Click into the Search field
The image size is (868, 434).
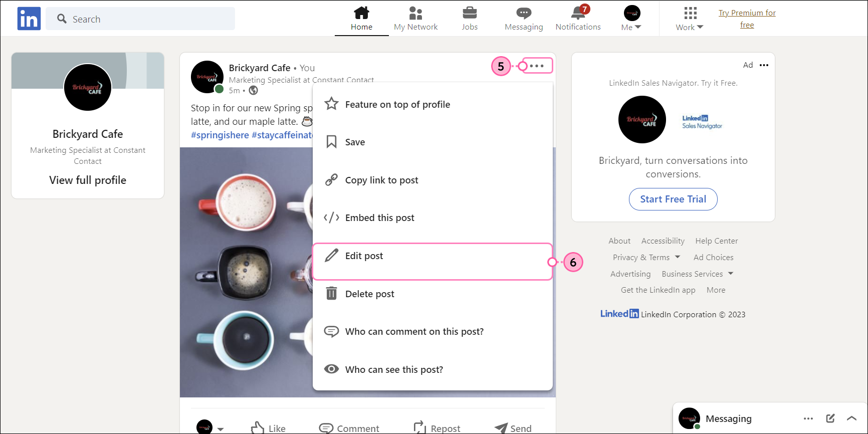pos(140,19)
